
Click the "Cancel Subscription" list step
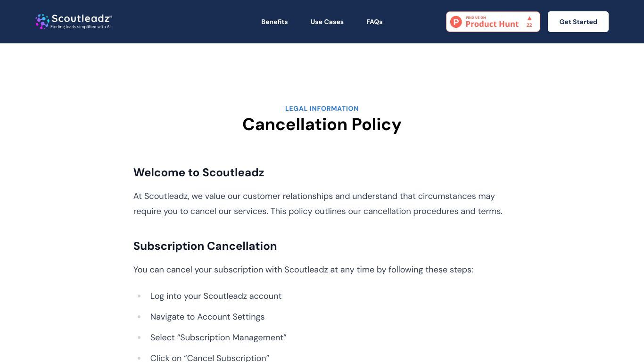[x=210, y=358]
